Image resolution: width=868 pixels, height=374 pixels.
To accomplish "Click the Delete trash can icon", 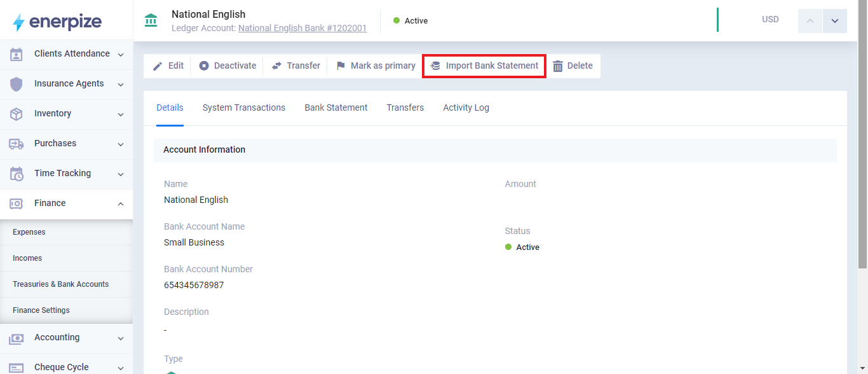I will [x=558, y=66].
